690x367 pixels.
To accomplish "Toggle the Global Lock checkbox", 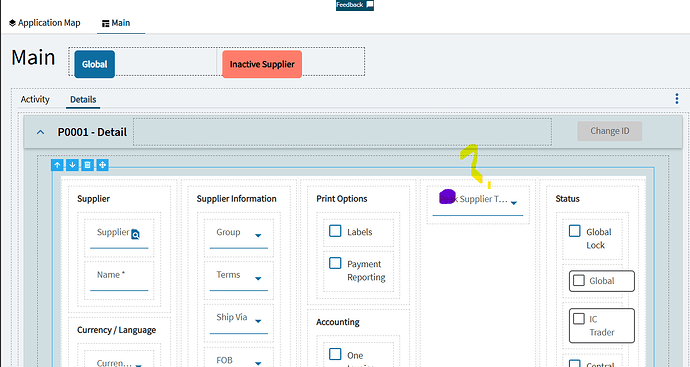I will pos(575,231).
